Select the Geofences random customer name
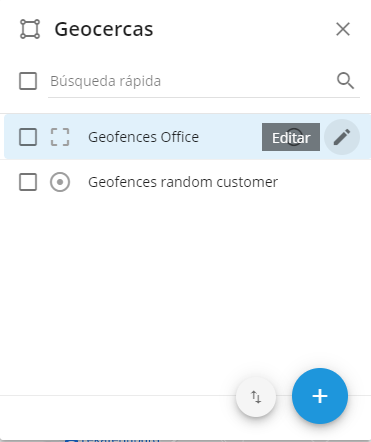The width and height of the screenshot is (371, 442). pyautogui.click(x=183, y=182)
